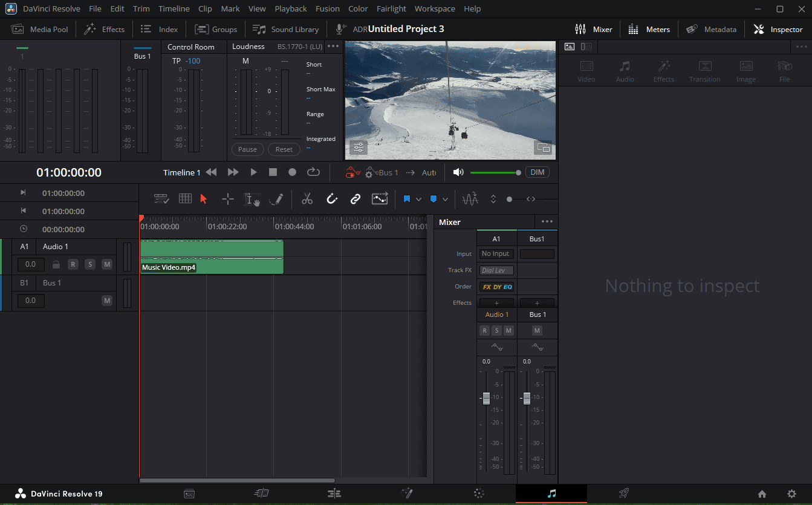Viewport: 812px width, 505px height.
Task: Open the Playback menu
Action: (291, 8)
